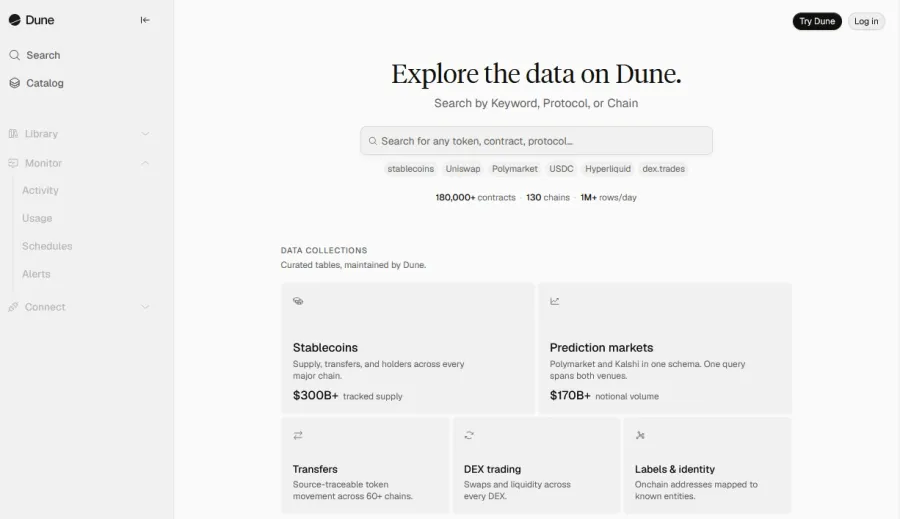This screenshot has width=900, height=519.
Task: Click 'Swaps and liquidity across every DEX.' description
Action: tap(517, 490)
